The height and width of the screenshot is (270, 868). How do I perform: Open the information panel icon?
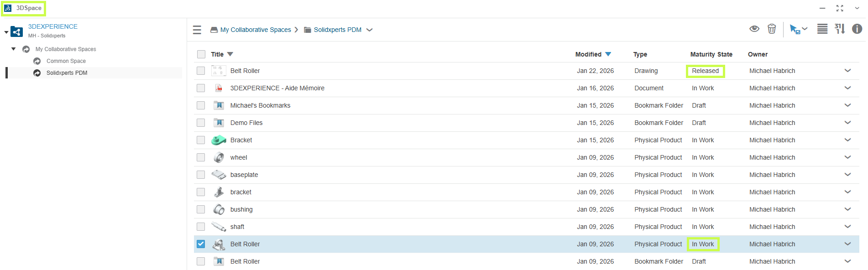857,29
